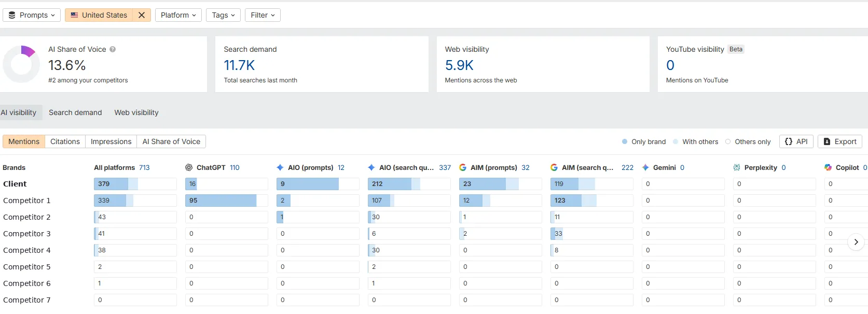The width and height of the screenshot is (868, 314).
Task: Click the API button
Action: pos(796,141)
